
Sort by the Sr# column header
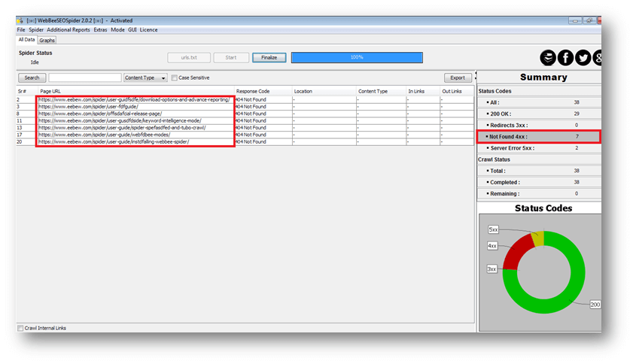27,91
